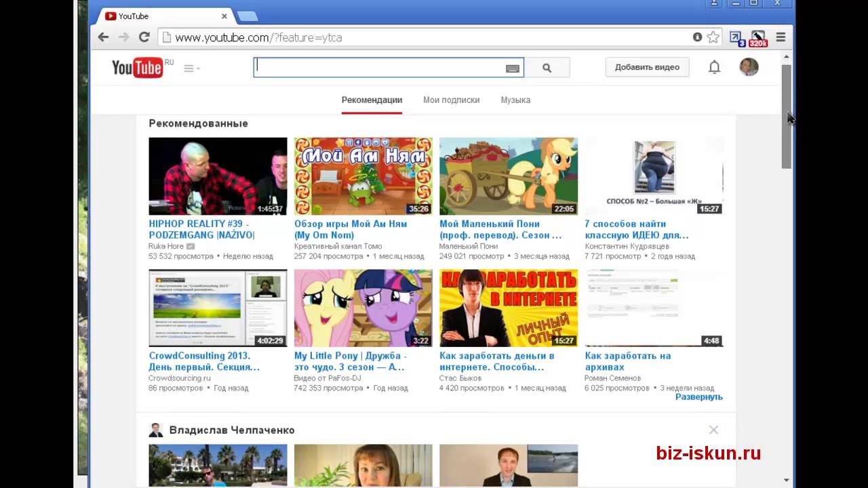Open Константин Кудрявцев channel link
This screenshot has width=868, height=488.
[x=627, y=246]
